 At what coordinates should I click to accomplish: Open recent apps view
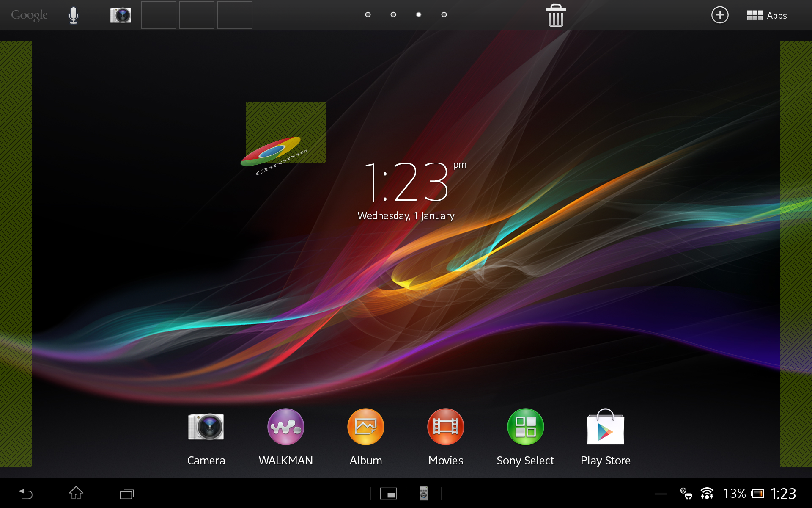click(126, 494)
